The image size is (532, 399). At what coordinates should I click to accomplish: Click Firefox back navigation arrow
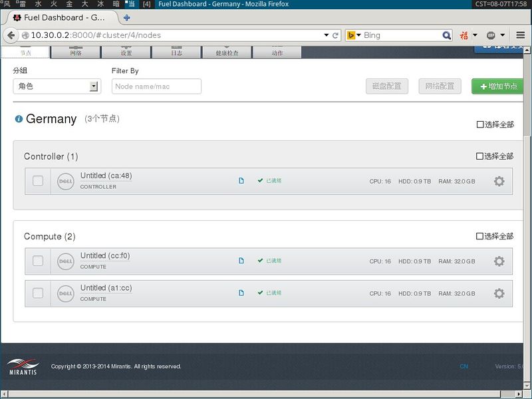[11, 35]
